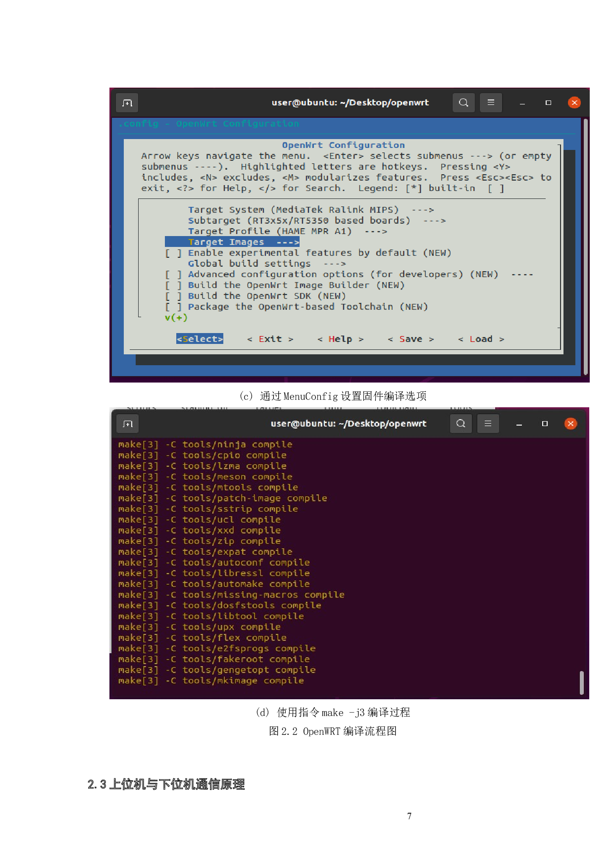Enable experimental features by default checkbox
This screenshot has width=614, height=868.
point(173,253)
